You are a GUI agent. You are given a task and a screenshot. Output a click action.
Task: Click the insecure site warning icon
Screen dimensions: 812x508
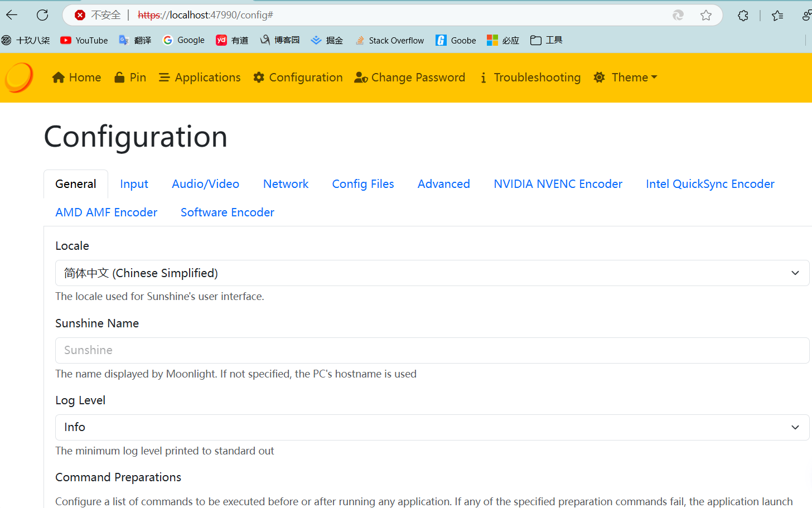[80, 15]
